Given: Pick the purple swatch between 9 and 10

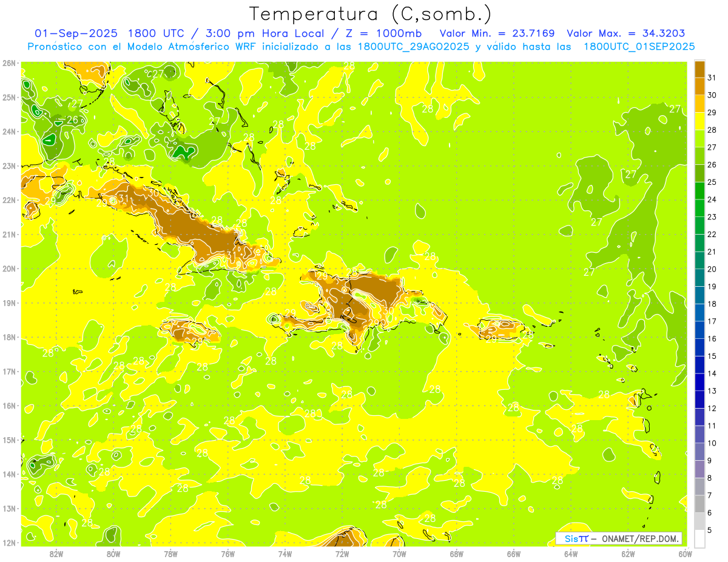Looking at the screenshot, I should click(699, 451).
